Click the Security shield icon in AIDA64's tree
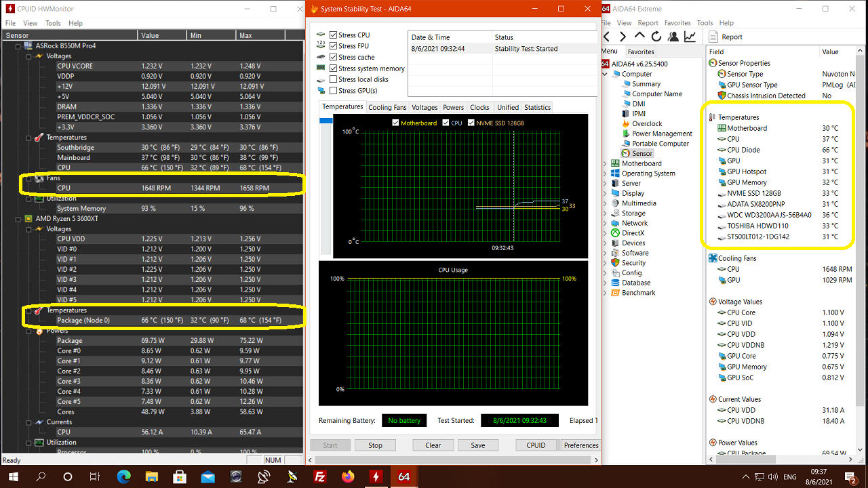868x488 pixels. click(615, 263)
